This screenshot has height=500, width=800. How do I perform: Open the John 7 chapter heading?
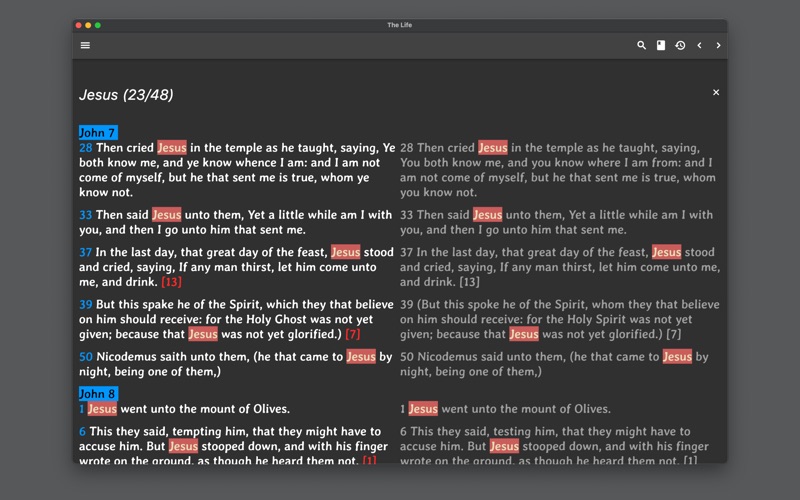[98, 133]
